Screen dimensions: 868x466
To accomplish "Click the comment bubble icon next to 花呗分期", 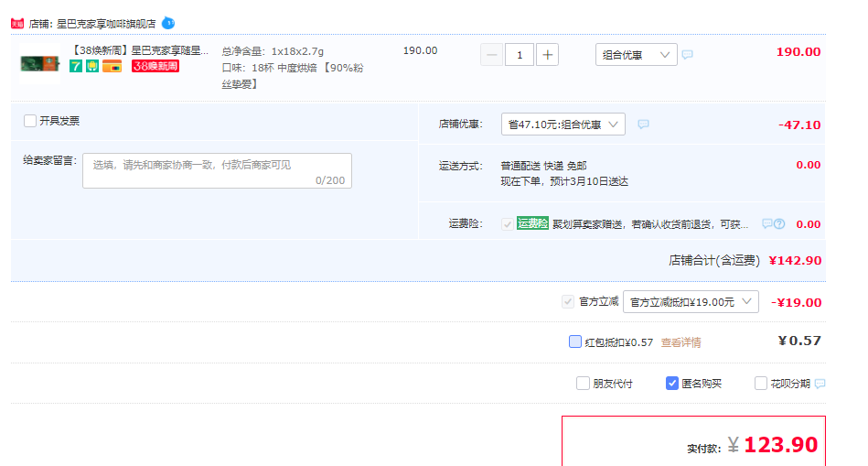I will point(820,384).
